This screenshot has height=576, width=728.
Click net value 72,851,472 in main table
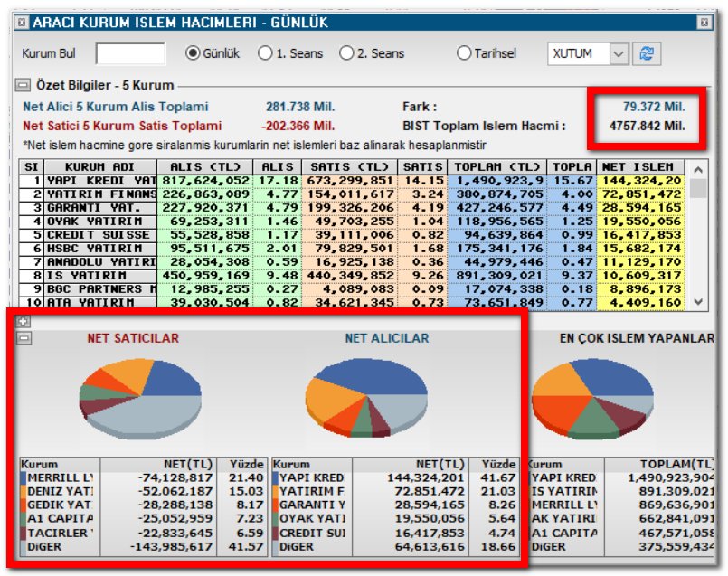(x=642, y=194)
